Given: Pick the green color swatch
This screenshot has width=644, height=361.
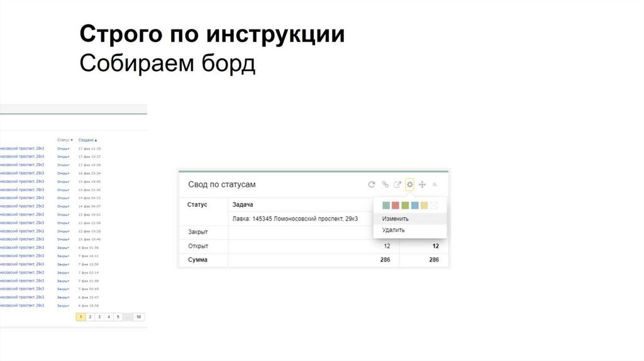Looking at the screenshot, I should click(x=405, y=205).
